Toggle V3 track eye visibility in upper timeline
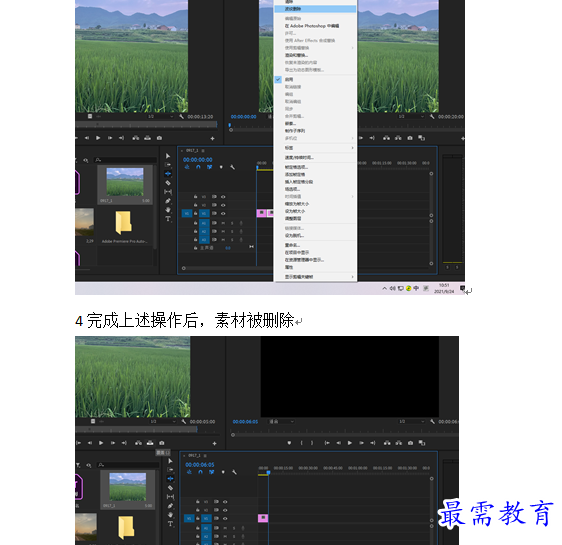 tap(223, 197)
